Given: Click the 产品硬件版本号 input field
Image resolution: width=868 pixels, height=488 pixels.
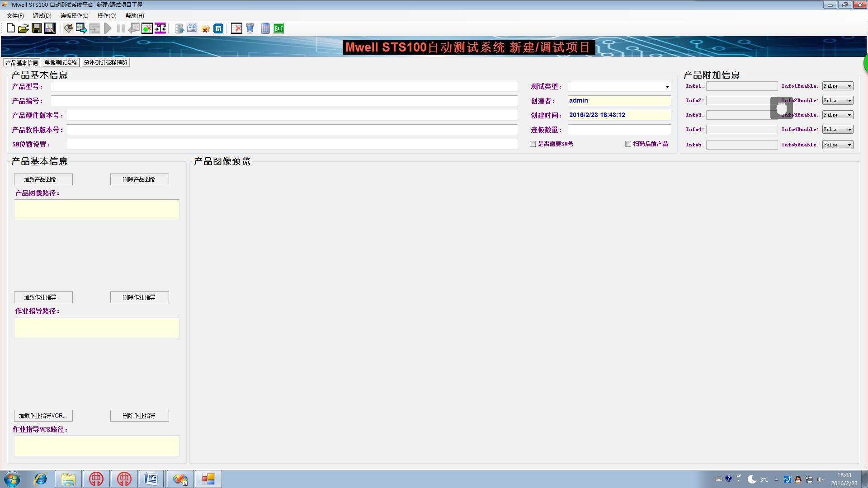Looking at the screenshot, I should 292,115.
